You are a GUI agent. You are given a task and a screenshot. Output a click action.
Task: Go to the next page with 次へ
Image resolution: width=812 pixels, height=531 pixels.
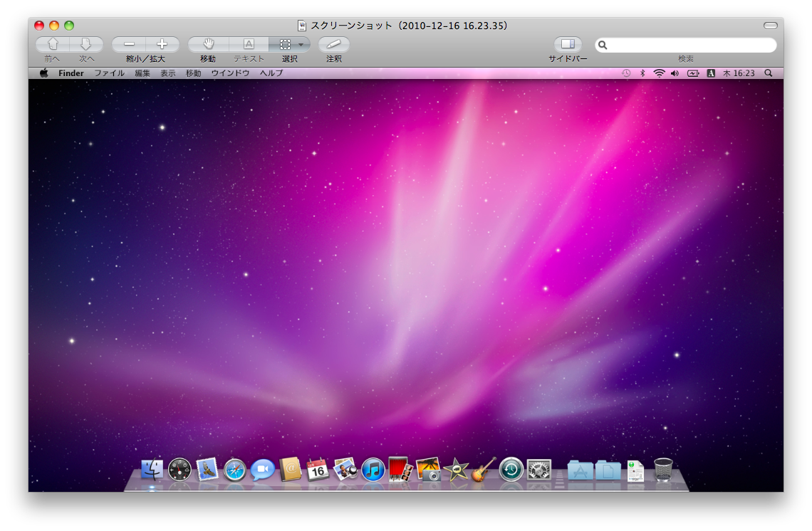[86, 45]
